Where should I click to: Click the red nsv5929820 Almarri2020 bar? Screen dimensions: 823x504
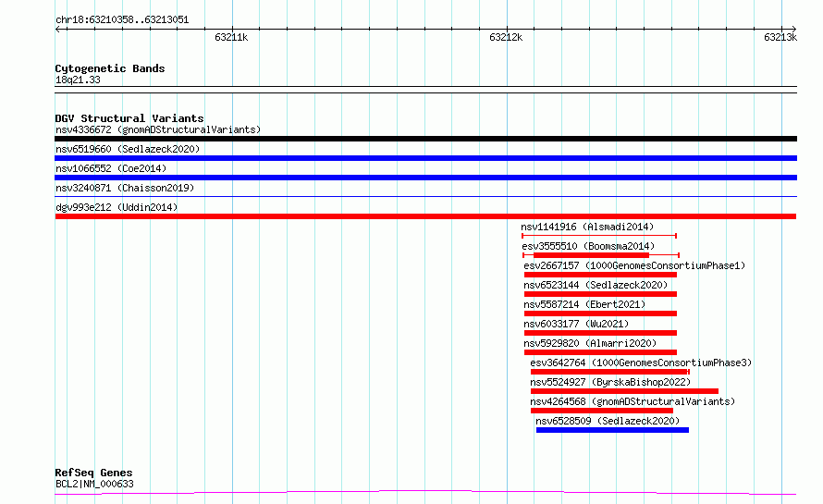click(x=600, y=352)
